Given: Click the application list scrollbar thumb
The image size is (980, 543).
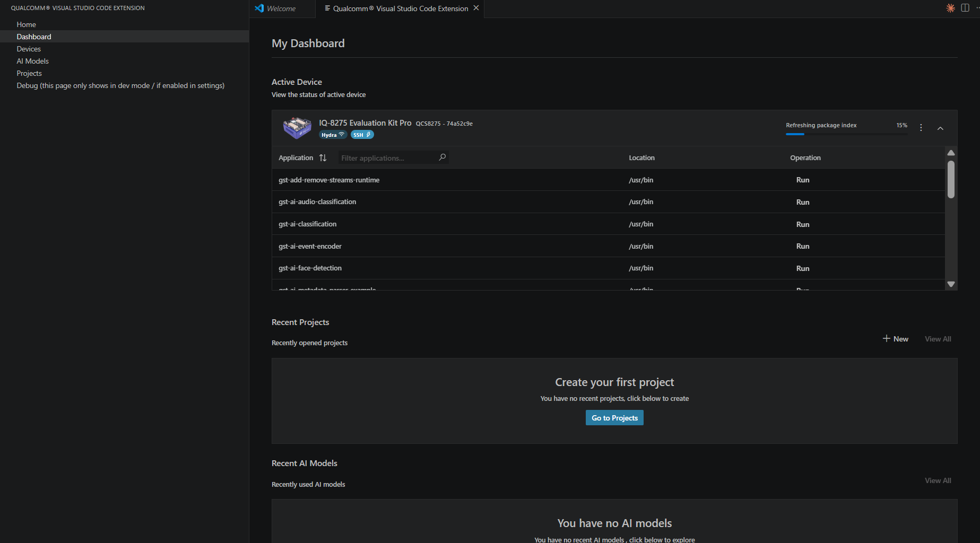Looking at the screenshot, I should (951, 179).
